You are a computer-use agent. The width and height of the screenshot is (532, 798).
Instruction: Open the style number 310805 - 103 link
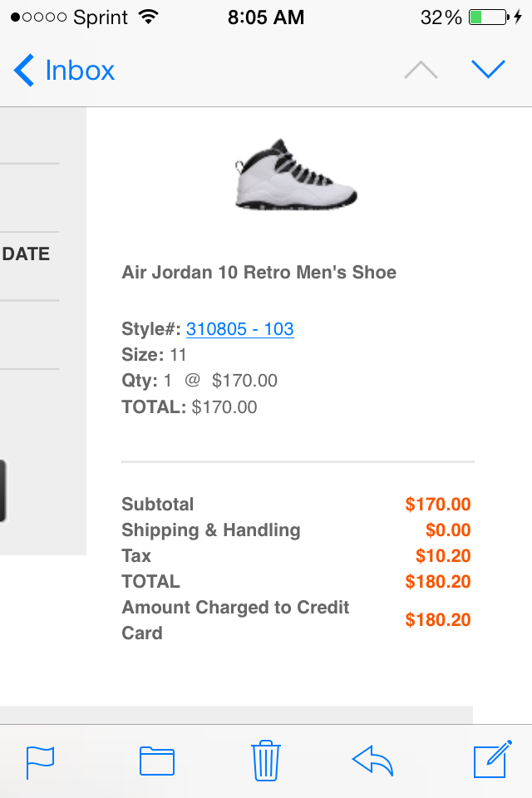(x=239, y=329)
